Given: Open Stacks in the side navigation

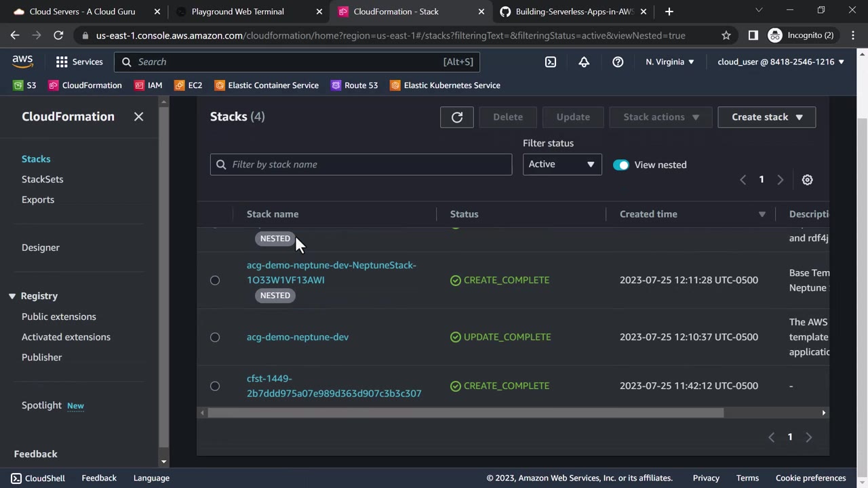Looking at the screenshot, I should click(36, 159).
